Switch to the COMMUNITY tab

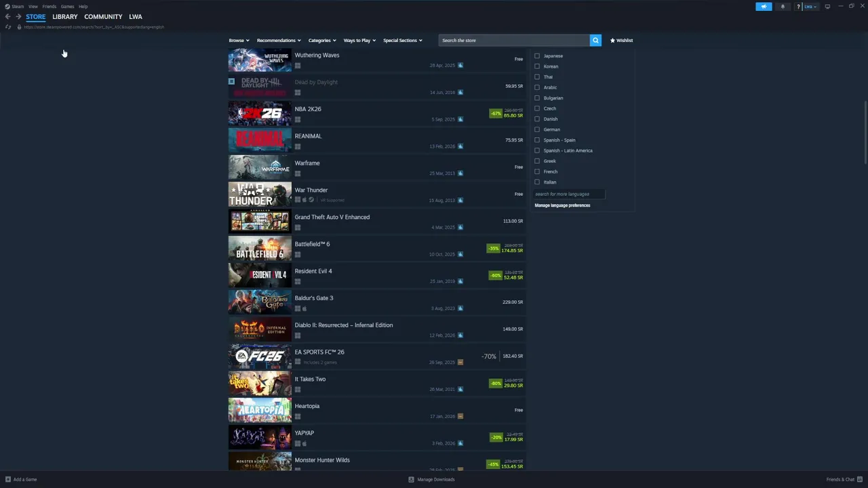103,16
